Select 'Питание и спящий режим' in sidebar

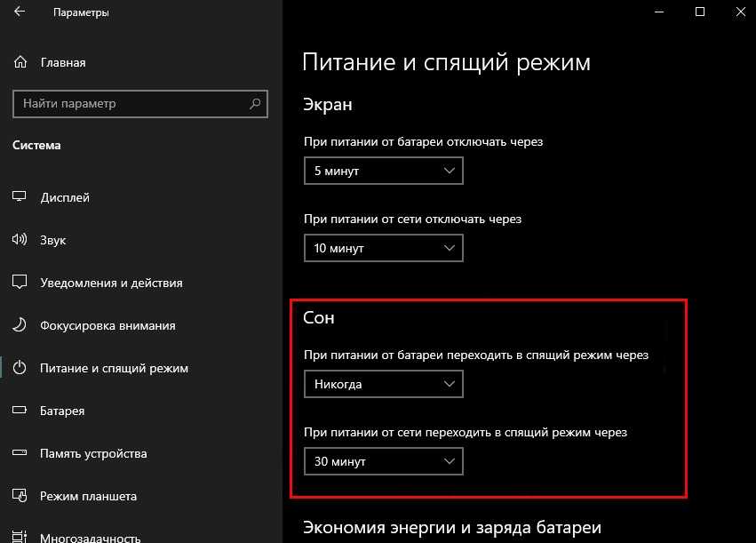tap(114, 368)
